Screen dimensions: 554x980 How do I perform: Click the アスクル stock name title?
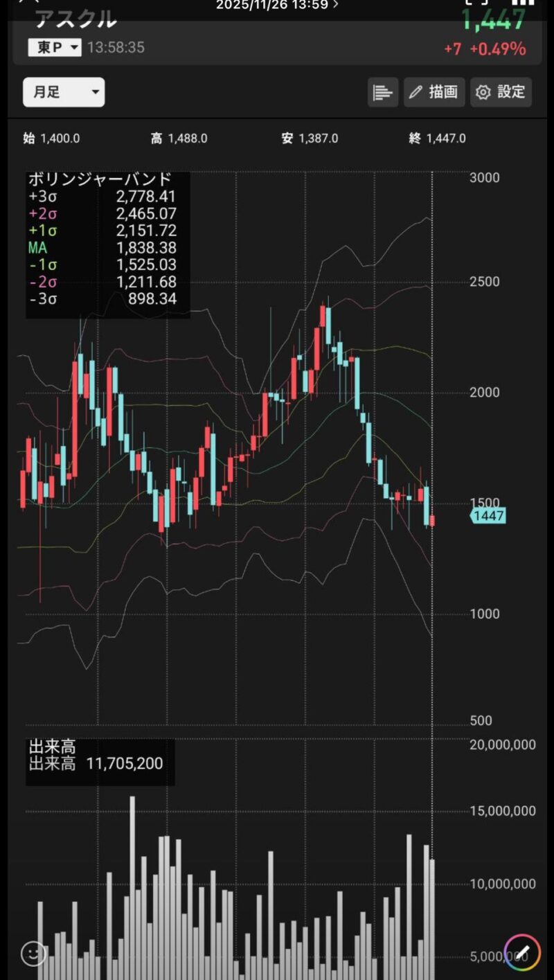click(75, 19)
